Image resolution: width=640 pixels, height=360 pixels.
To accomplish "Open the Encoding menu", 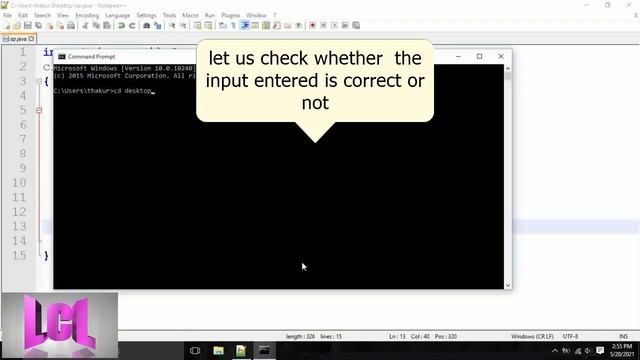I will [87, 16].
